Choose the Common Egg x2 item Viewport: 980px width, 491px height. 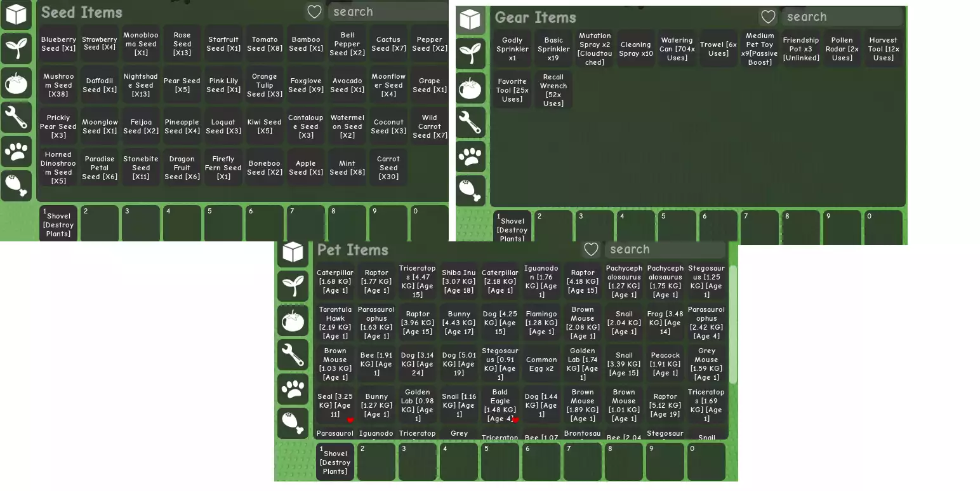click(x=541, y=364)
